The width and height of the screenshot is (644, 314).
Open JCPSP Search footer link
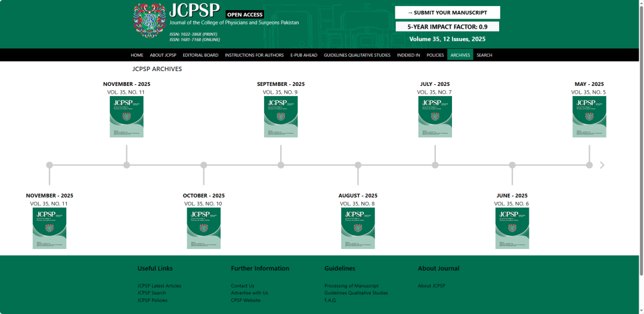[152, 293]
